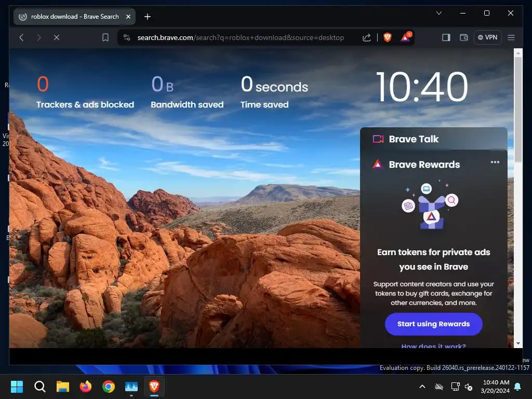This screenshot has height=399, width=532.
Task: Click the forward navigation arrow
Action: (39, 37)
